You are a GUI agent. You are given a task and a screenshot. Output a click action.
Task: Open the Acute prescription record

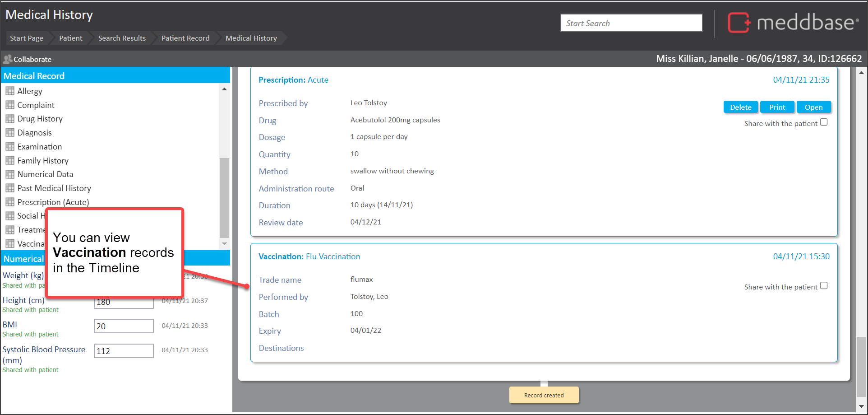[813, 107]
